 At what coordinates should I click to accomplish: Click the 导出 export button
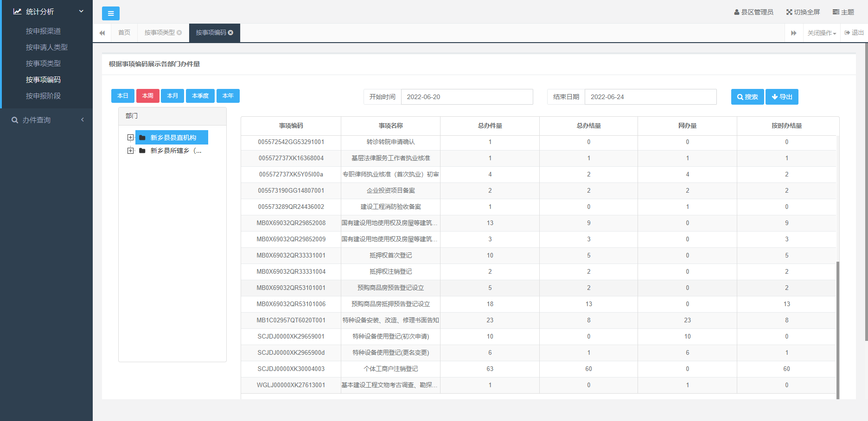click(x=781, y=97)
